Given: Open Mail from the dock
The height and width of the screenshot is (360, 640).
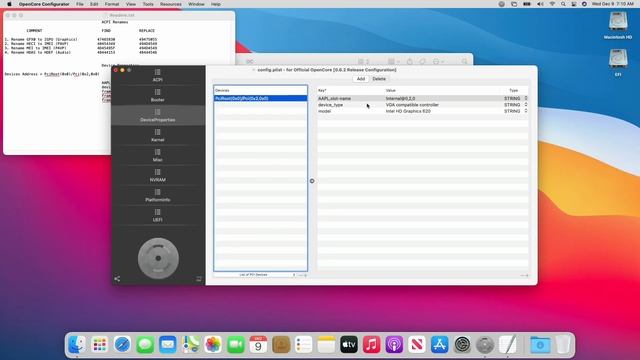Looking at the screenshot, I should coord(168,345).
